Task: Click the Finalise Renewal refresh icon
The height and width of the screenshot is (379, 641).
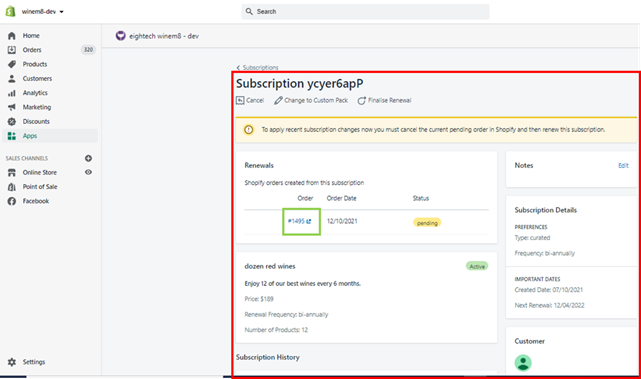Action: [362, 101]
